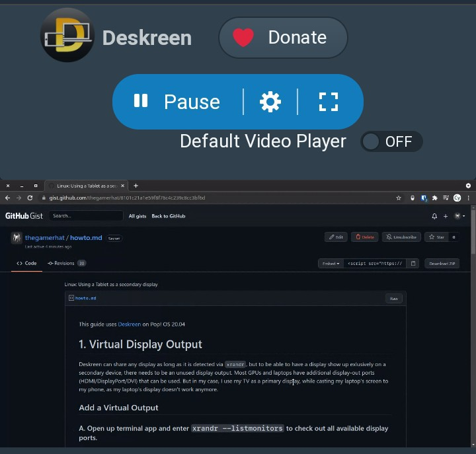Click the GitHub Gist logo

coord(24,216)
